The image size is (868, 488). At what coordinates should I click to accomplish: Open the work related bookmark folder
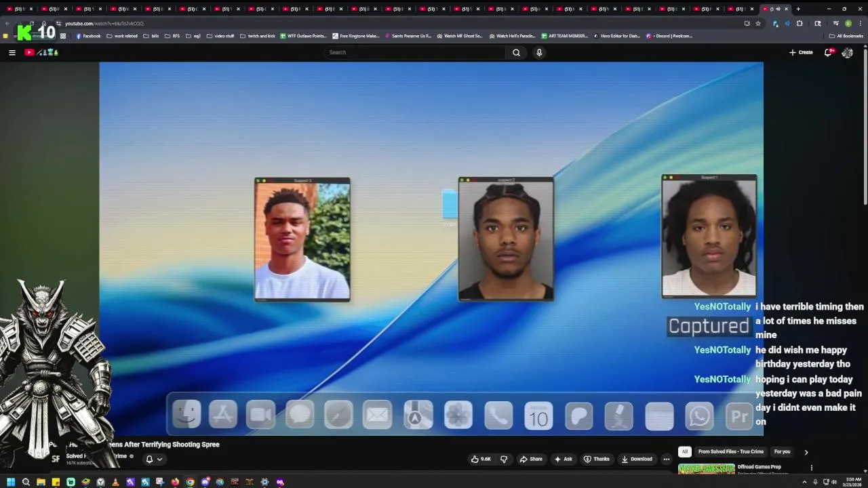pos(122,36)
